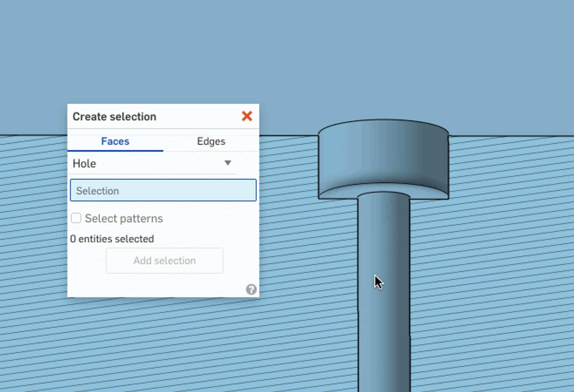
Task: Focus the Selection input field
Action: click(163, 190)
